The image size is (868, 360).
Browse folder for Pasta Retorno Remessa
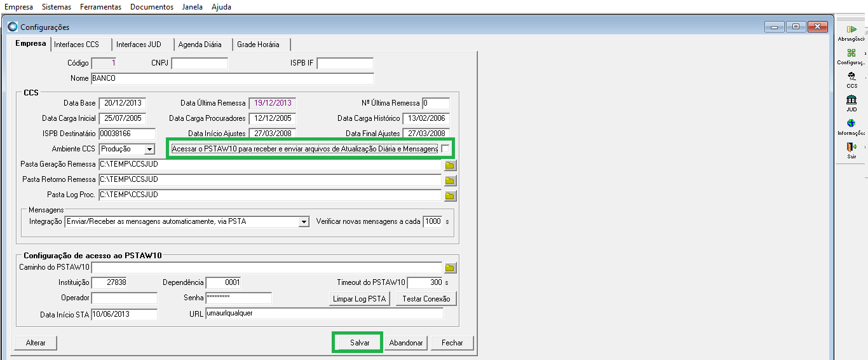click(x=451, y=180)
